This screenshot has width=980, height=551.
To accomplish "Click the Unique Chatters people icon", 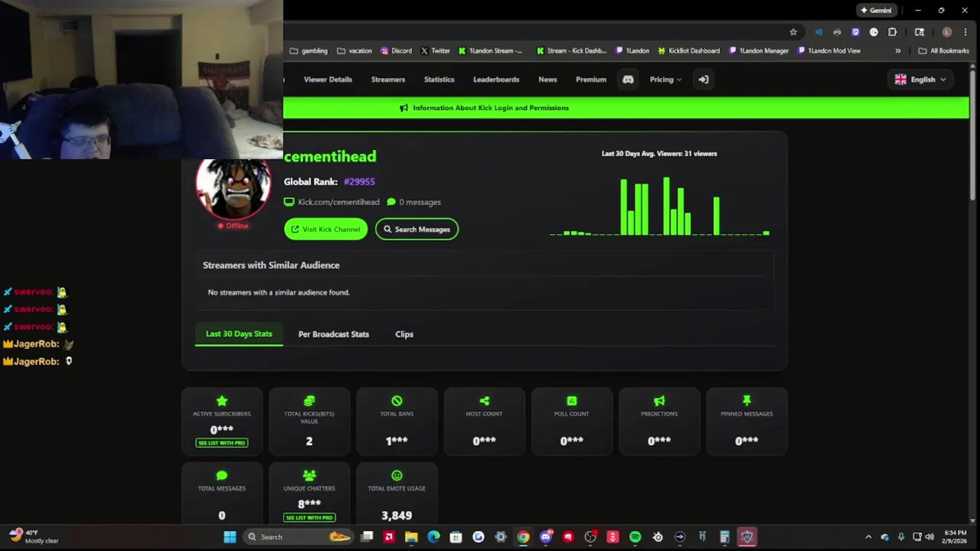I will pyautogui.click(x=309, y=475).
